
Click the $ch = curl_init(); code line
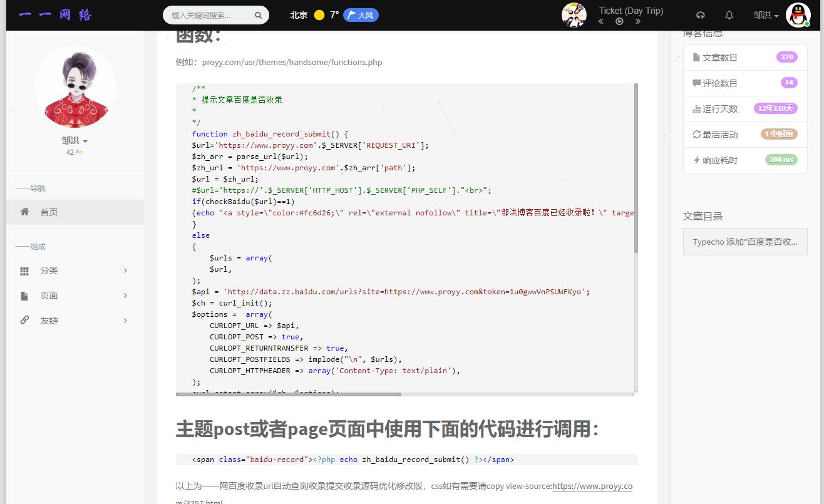232,302
